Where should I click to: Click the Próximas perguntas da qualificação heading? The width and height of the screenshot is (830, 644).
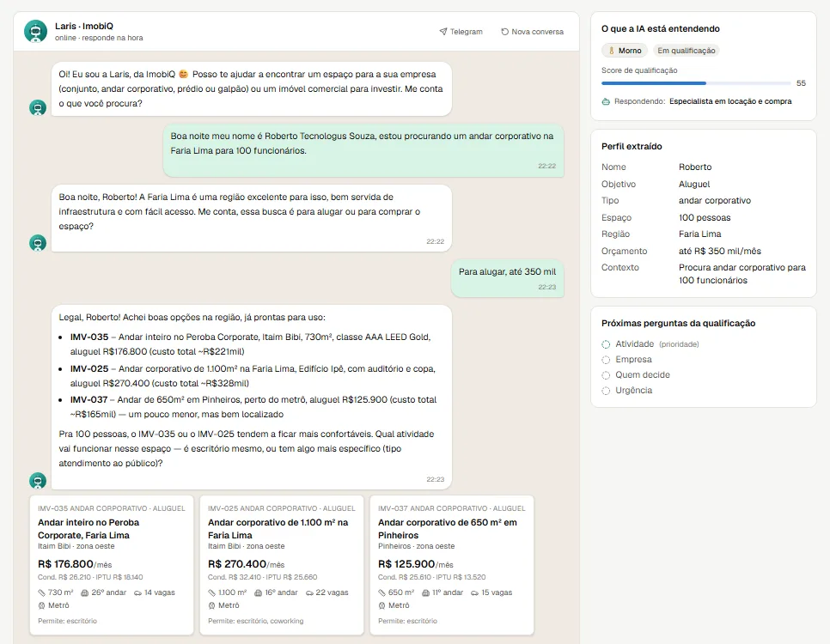[x=678, y=324]
